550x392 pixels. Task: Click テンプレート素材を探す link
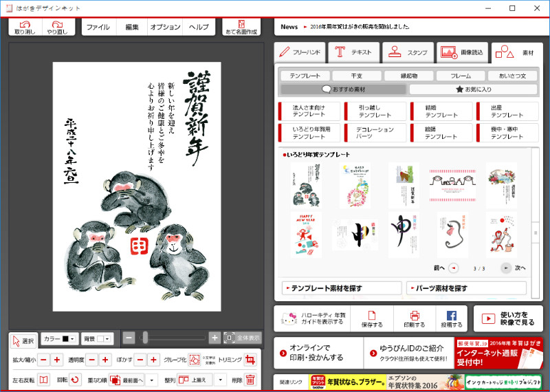[x=342, y=288]
